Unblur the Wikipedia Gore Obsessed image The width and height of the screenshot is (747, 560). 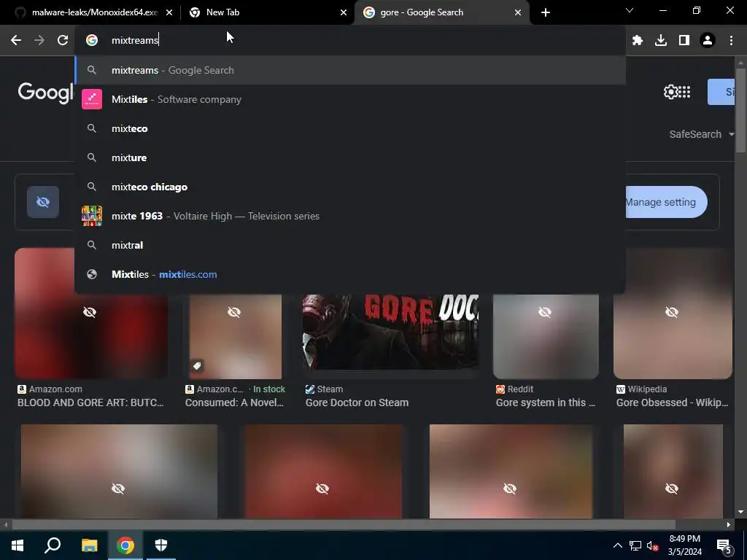pyautogui.click(x=672, y=312)
